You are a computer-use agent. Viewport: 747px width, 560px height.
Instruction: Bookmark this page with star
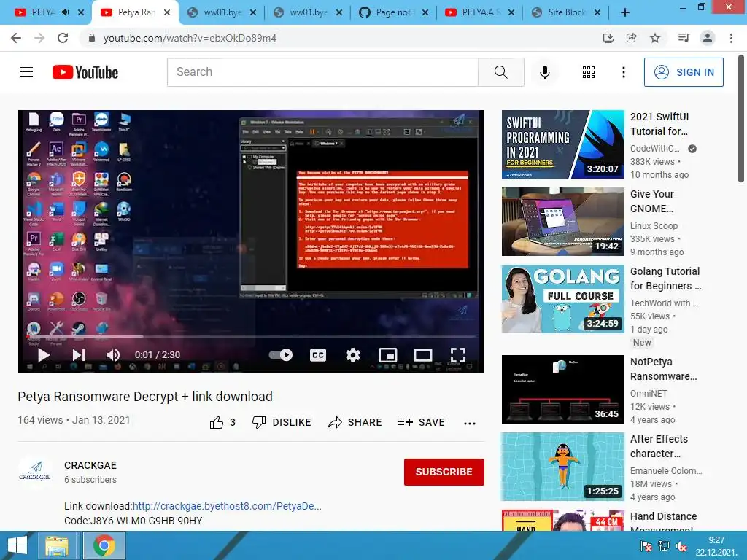coord(655,38)
